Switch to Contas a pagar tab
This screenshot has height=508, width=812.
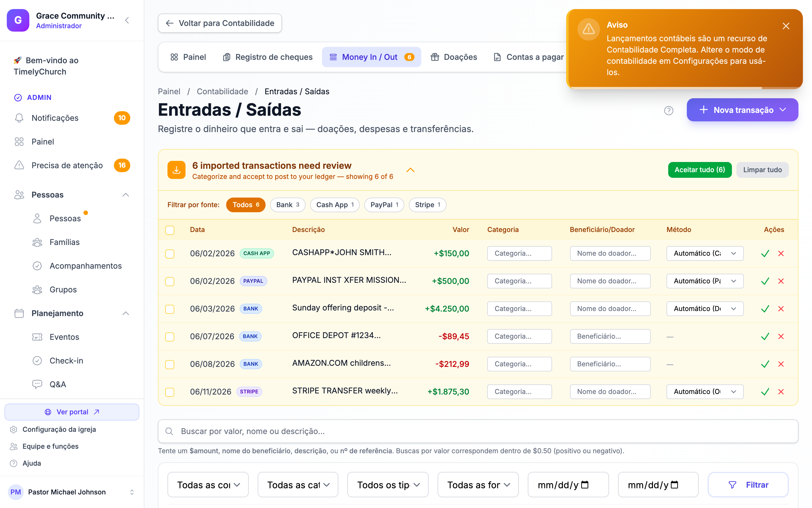click(529, 57)
